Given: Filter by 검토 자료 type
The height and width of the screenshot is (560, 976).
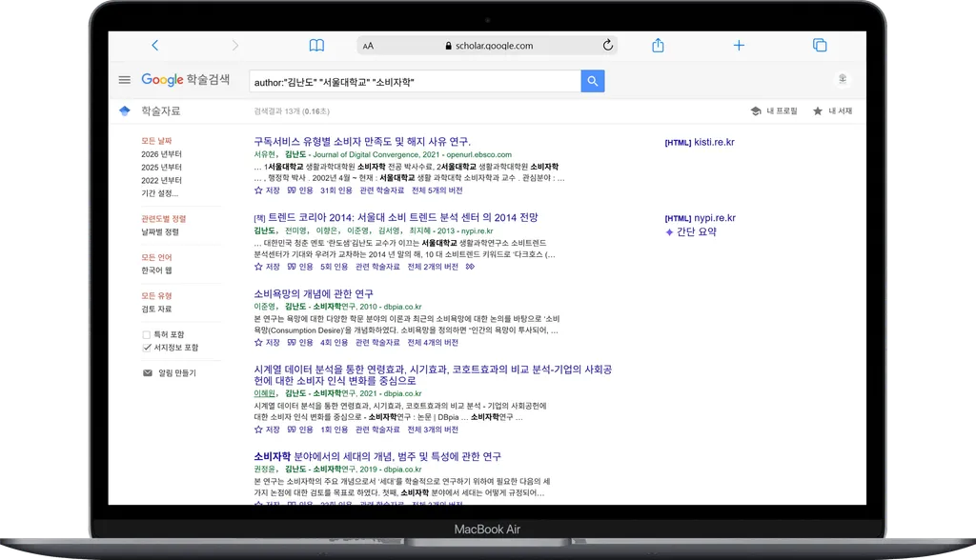Looking at the screenshot, I should [156, 310].
